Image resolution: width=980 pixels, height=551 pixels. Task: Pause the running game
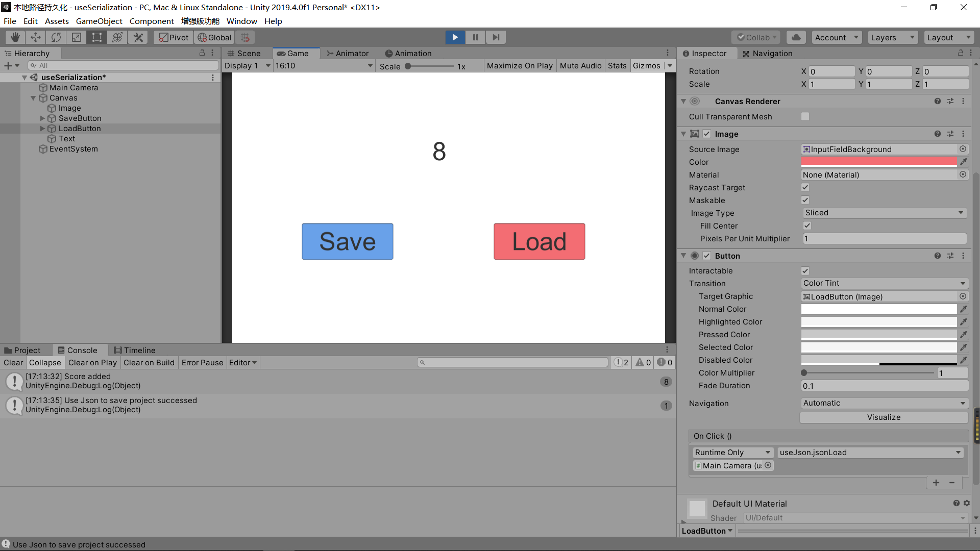pyautogui.click(x=475, y=37)
